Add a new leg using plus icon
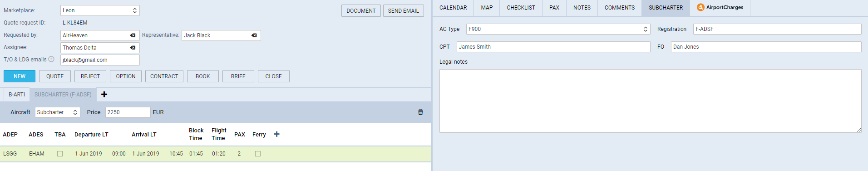This screenshot has width=868, height=171. pos(276,134)
